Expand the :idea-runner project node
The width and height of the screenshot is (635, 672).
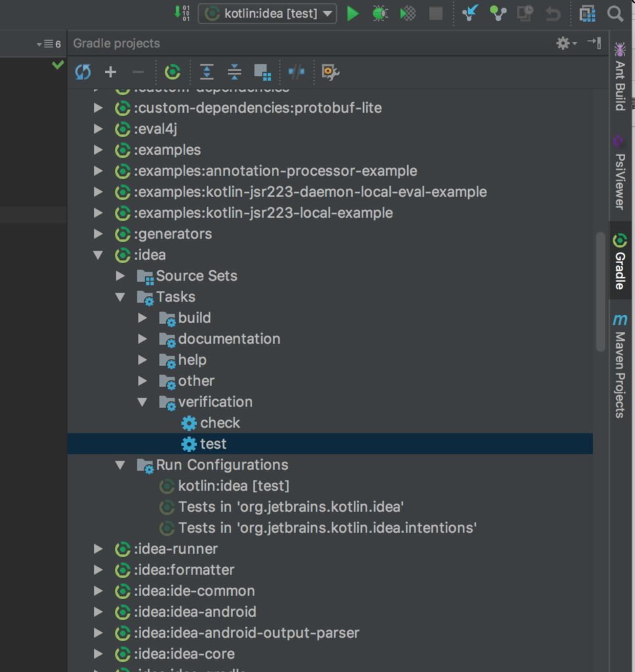click(x=97, y=549)
